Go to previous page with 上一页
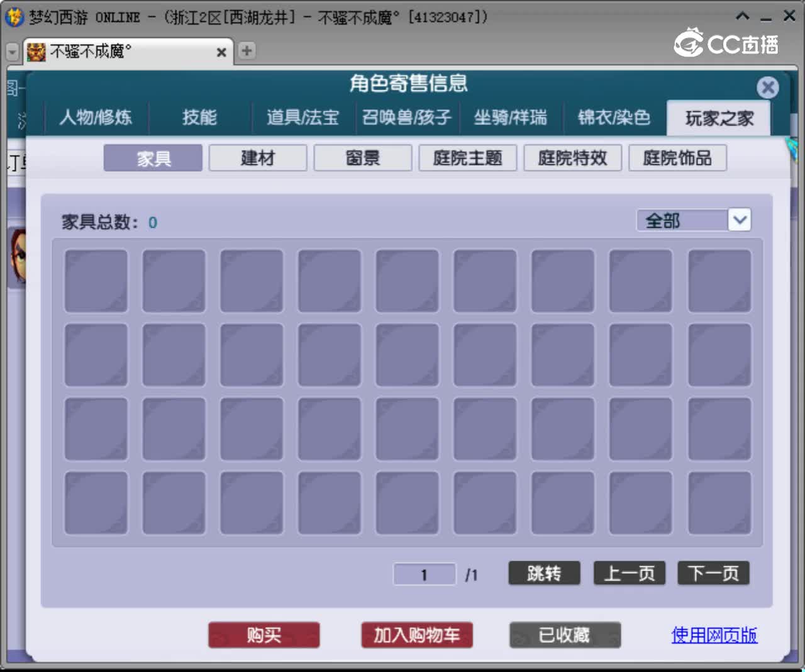The height and width of the screenshot is (672, 805). 630,573
